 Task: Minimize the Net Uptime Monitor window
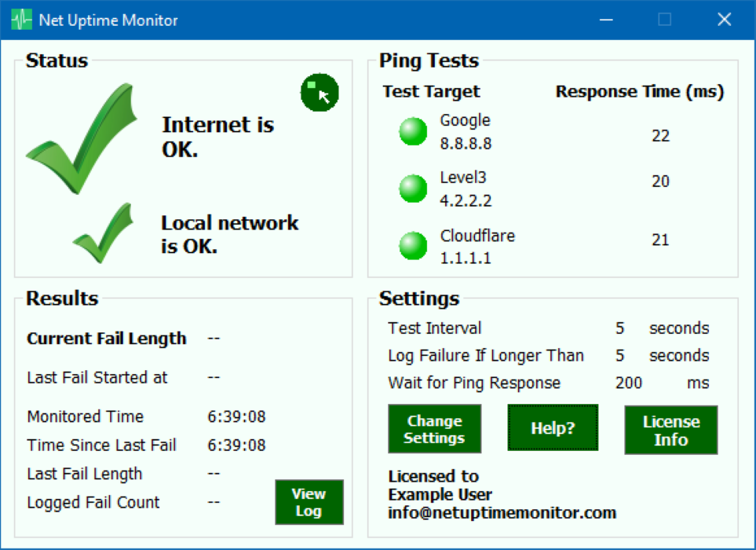tap(606, 20)
